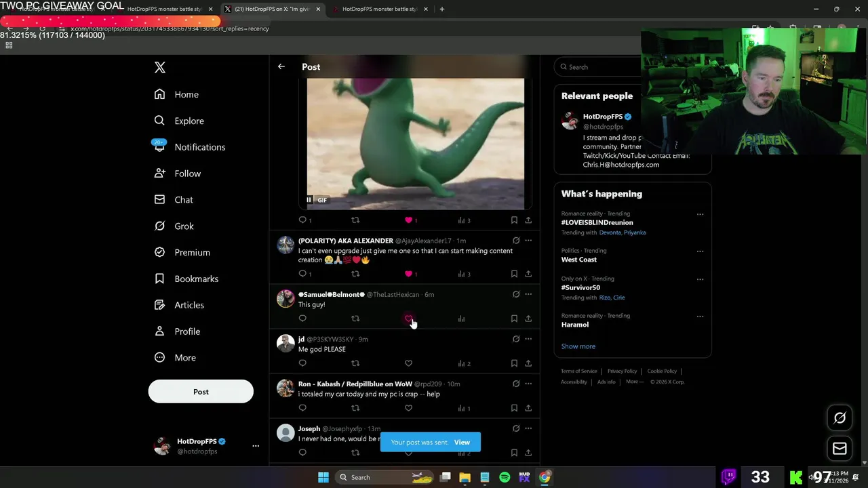Open more options on jd's reply
Image resolution: width=868 pixels, height=488 pixels.
pos(528,339)
